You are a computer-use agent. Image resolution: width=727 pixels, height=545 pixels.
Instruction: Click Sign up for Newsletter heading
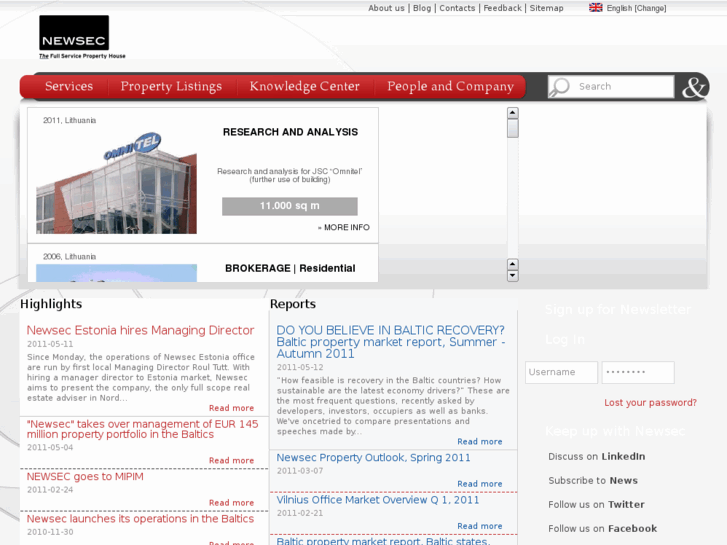coord(618,310)
